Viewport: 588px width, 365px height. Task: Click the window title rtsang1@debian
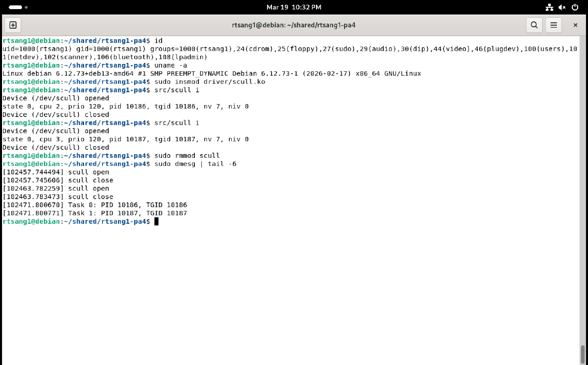(294, 25)
